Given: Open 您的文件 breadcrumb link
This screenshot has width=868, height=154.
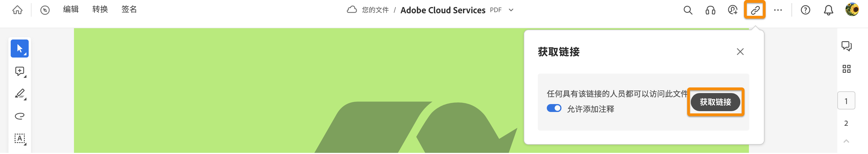Looking at the screenshot, I should point(375,10).
